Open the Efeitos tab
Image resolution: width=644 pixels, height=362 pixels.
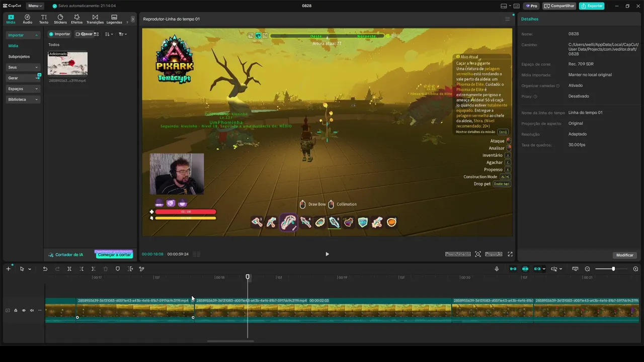(77, 19)
